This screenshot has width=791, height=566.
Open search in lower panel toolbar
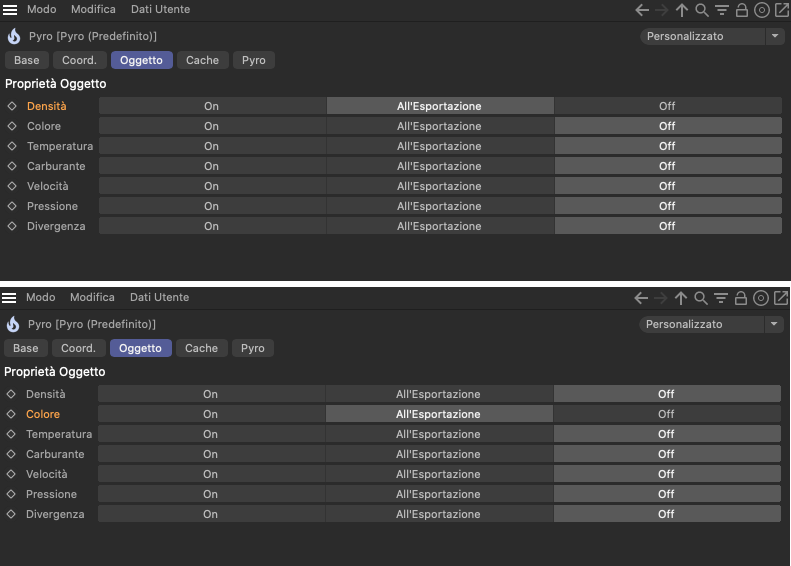pyautogui.click(x=701, y=298)
